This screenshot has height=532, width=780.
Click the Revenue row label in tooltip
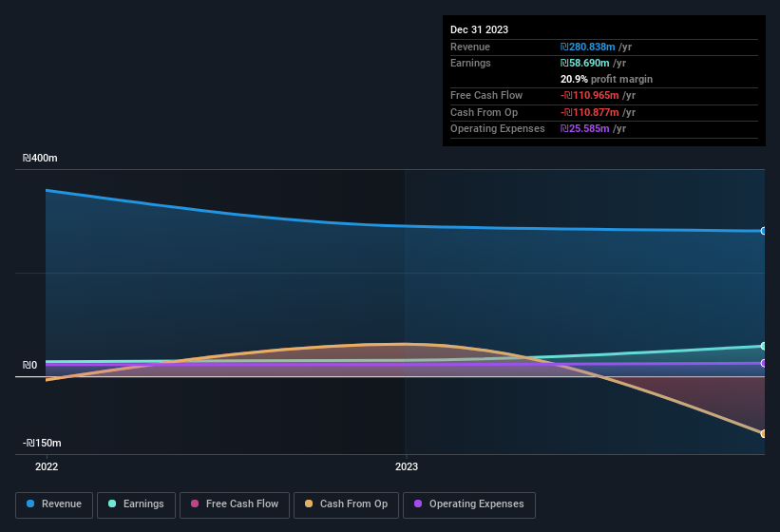pos(470,47)
